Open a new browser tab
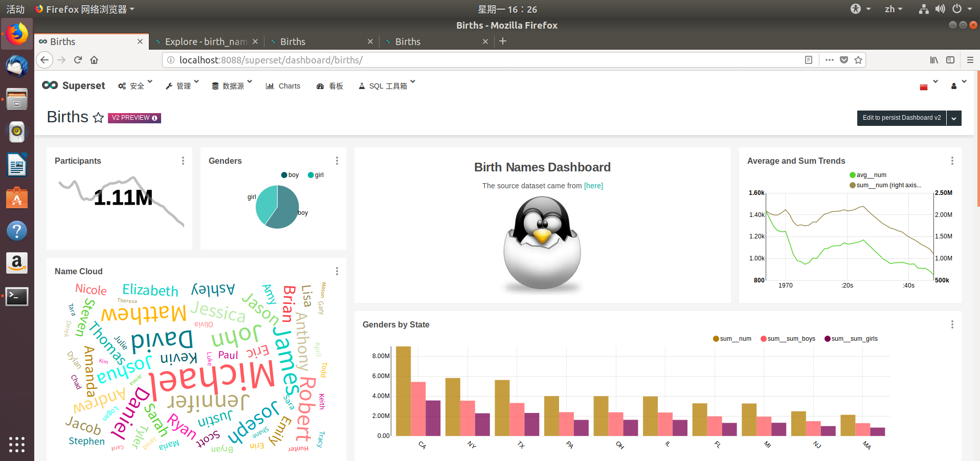 503,41
